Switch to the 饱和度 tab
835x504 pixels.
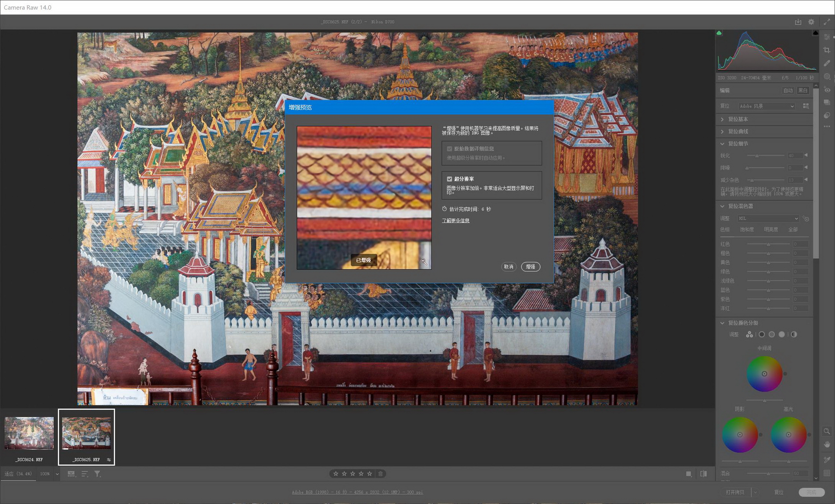[747, 229]
